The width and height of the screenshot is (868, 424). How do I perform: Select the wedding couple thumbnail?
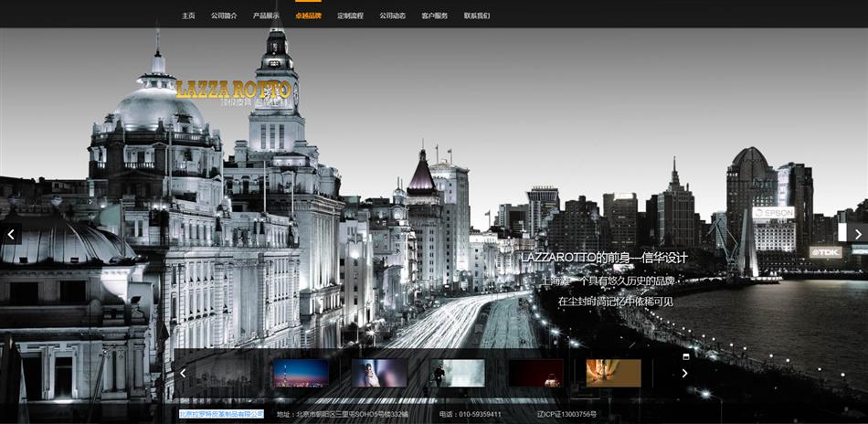[x=379, y=373]
